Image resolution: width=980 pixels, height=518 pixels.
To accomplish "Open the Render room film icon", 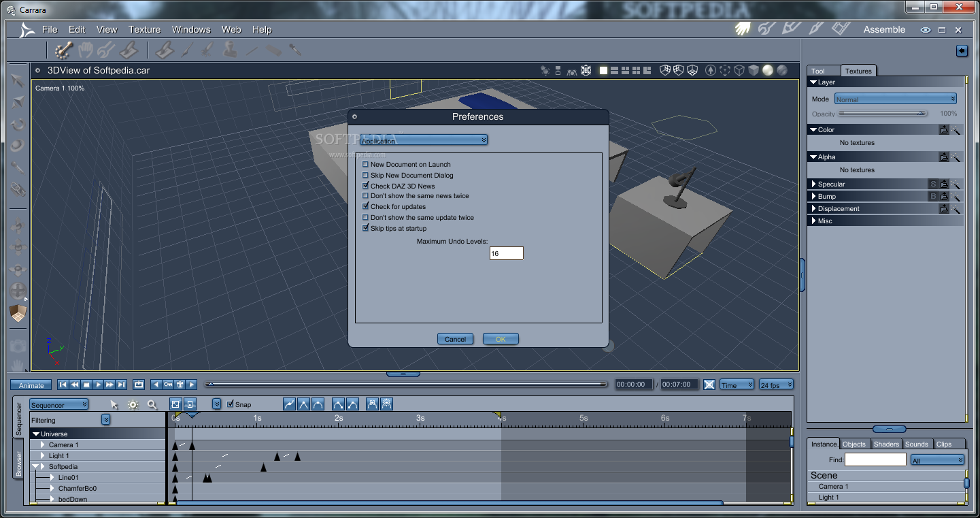I will pos(841,29).
